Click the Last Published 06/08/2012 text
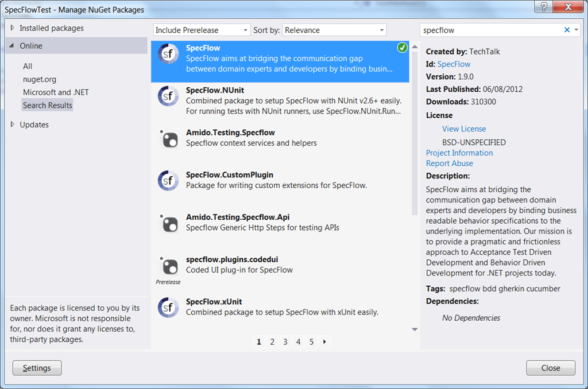Viewport: 588px width, 389px height. coord(474,89)
